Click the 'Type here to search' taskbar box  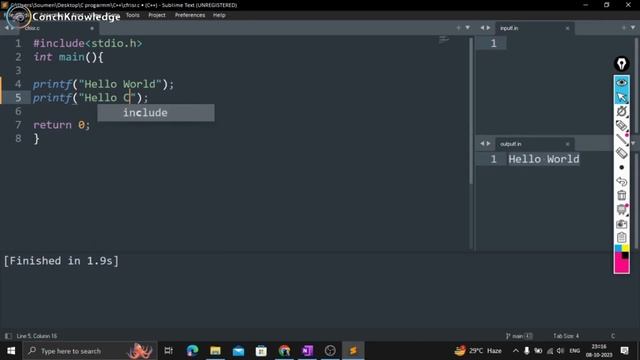pyautogui.click(x=90, y=351)
